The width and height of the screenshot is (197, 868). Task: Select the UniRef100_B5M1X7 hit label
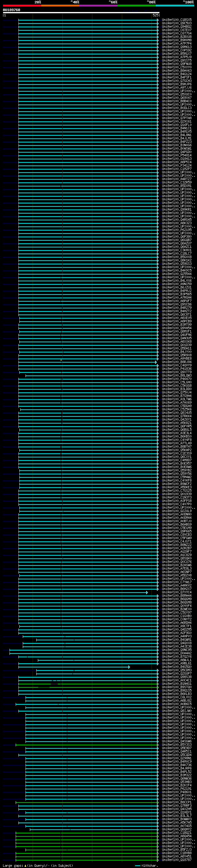coord(176,54)
